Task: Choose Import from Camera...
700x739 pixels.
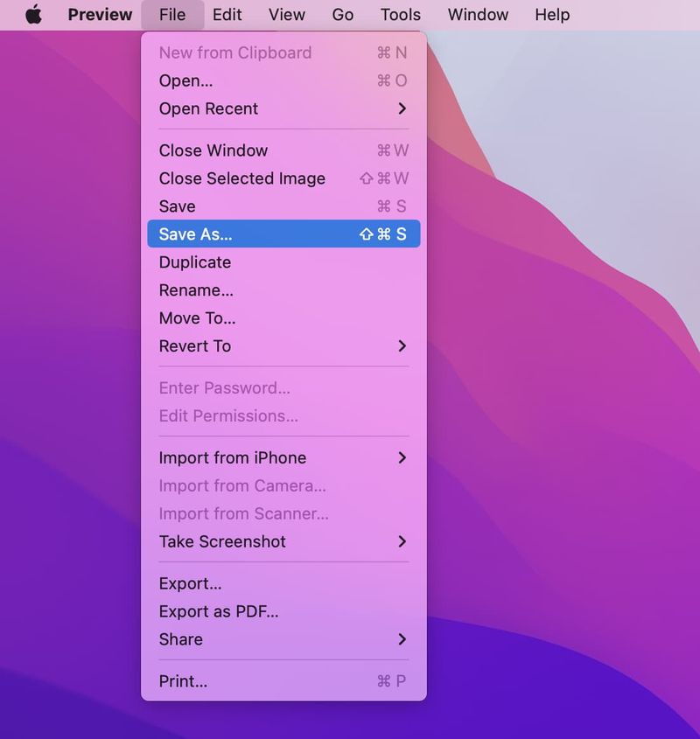Action: [x=283, y=485]
